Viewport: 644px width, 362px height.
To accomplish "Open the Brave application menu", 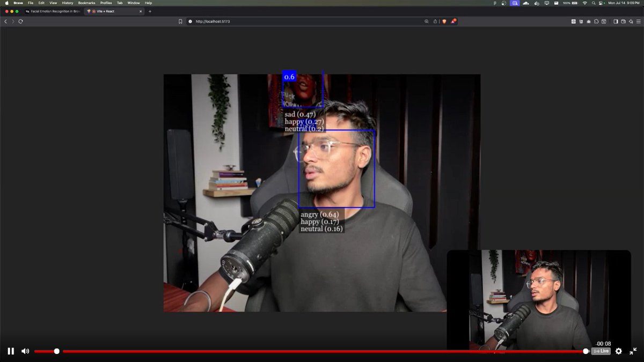I will tap(18, 3).
